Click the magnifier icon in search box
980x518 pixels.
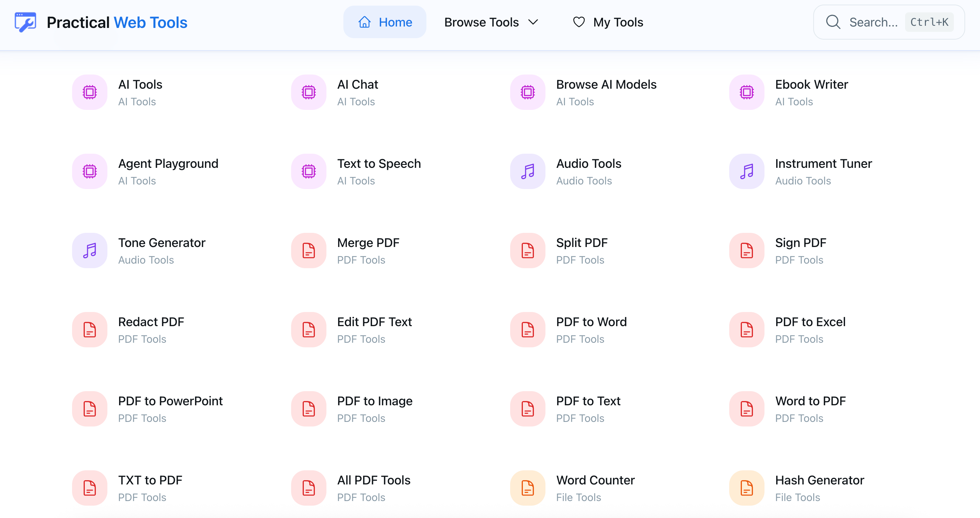(833, 22)
